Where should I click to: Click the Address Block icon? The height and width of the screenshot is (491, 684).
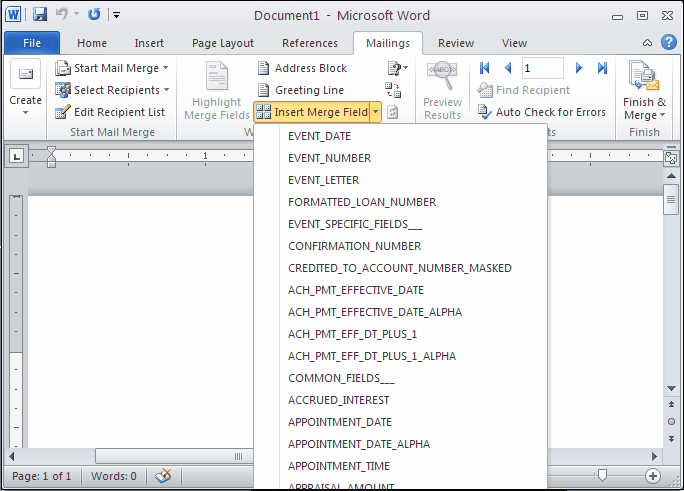(265, 68)
